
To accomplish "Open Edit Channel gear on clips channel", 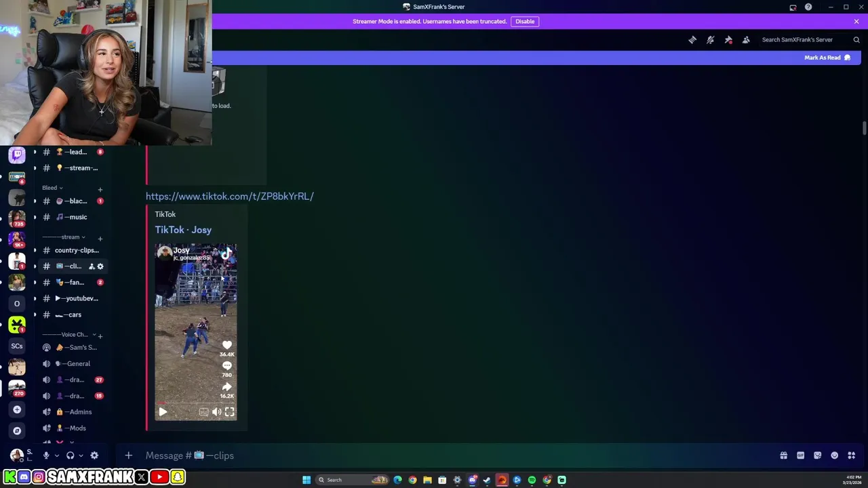I will click(x=100, y=266).
